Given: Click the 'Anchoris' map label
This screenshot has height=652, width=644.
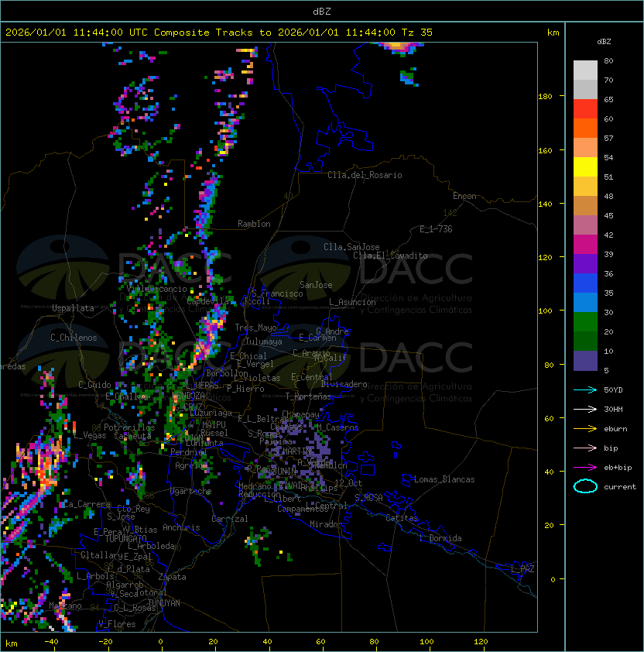Looking at the screenshot, I should 181,527.
